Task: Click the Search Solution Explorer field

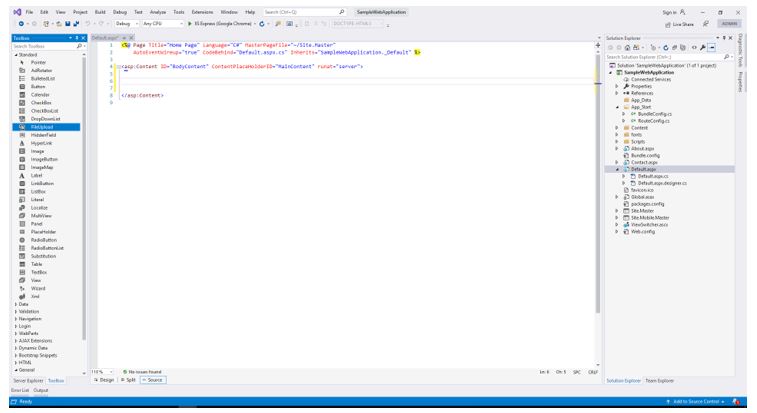Action: point(669,57)
